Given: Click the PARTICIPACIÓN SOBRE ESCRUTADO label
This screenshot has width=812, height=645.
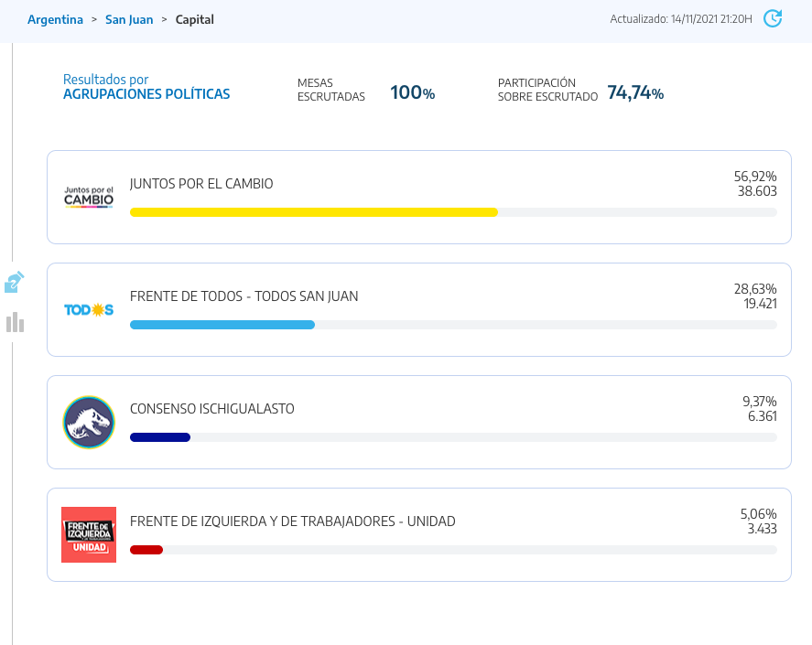Looking at the screenshot, I should (547, 90).
